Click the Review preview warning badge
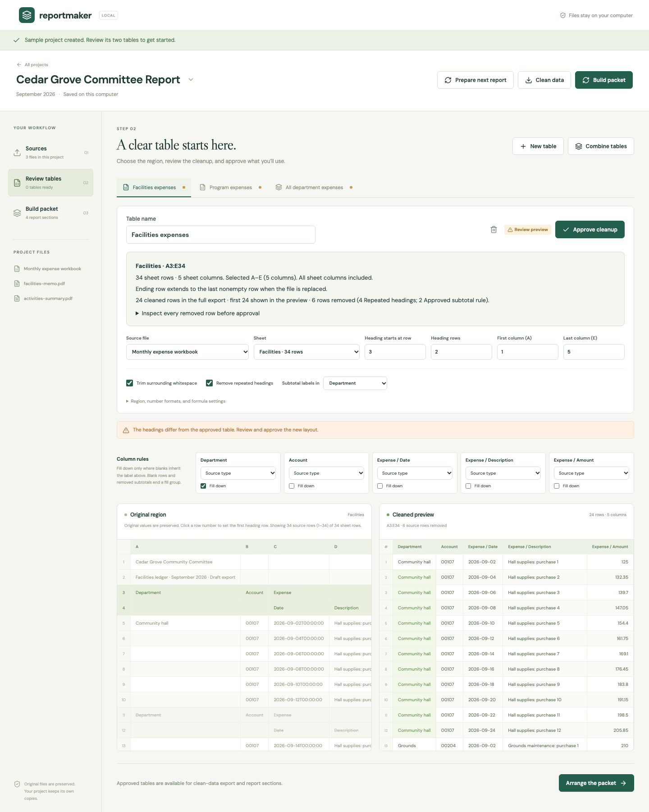 (528, 230)
